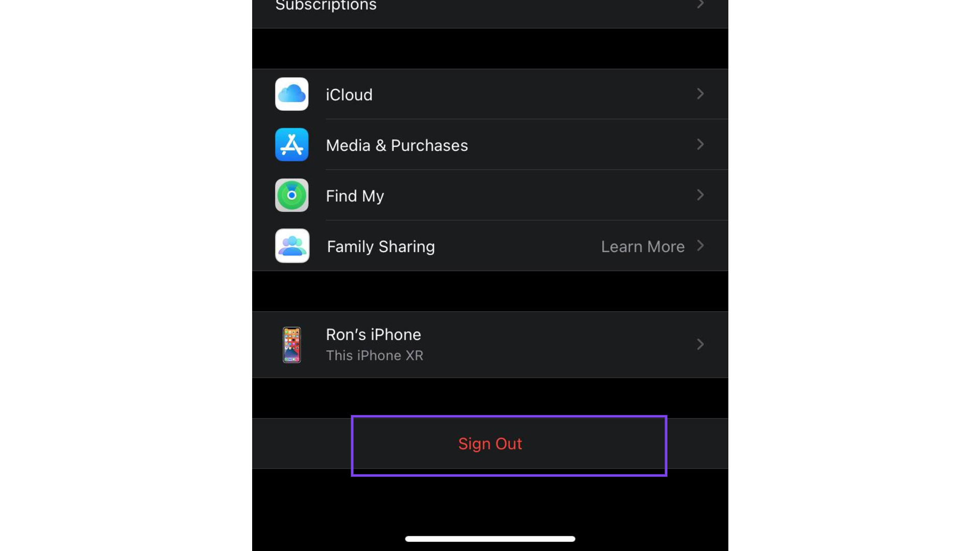This screenshot has width=980, height=551.
Task: Open Find My settings
Action: (490, 195)
